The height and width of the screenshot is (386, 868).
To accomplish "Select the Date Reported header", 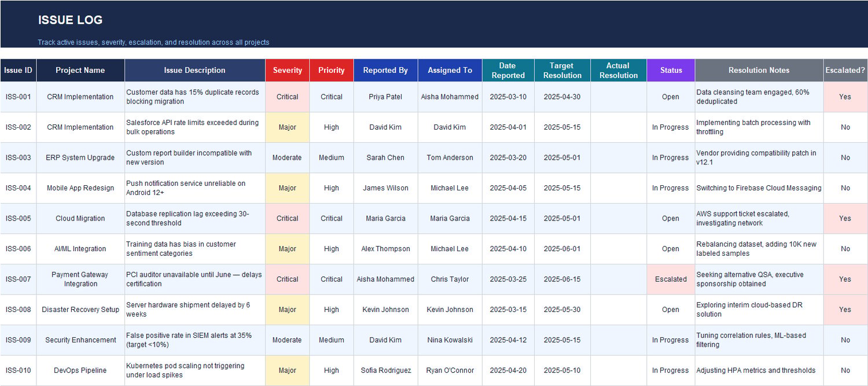I will point(508,70).
